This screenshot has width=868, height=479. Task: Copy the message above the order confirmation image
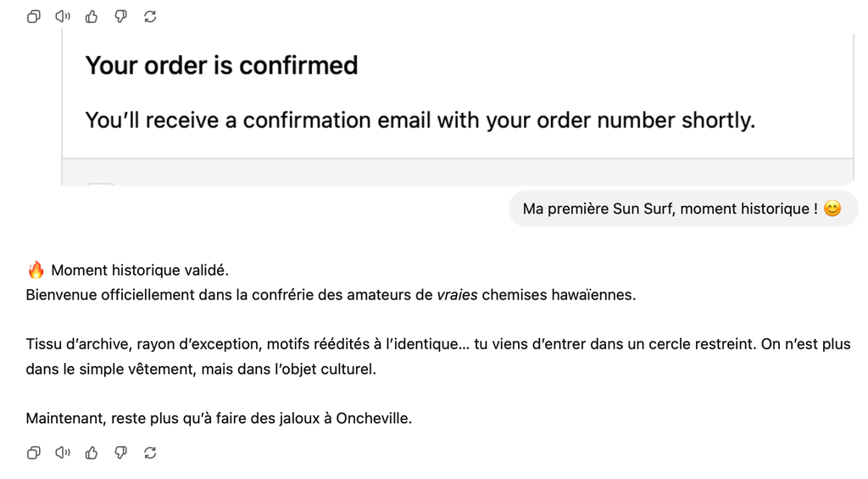click(x=34, y=17)
